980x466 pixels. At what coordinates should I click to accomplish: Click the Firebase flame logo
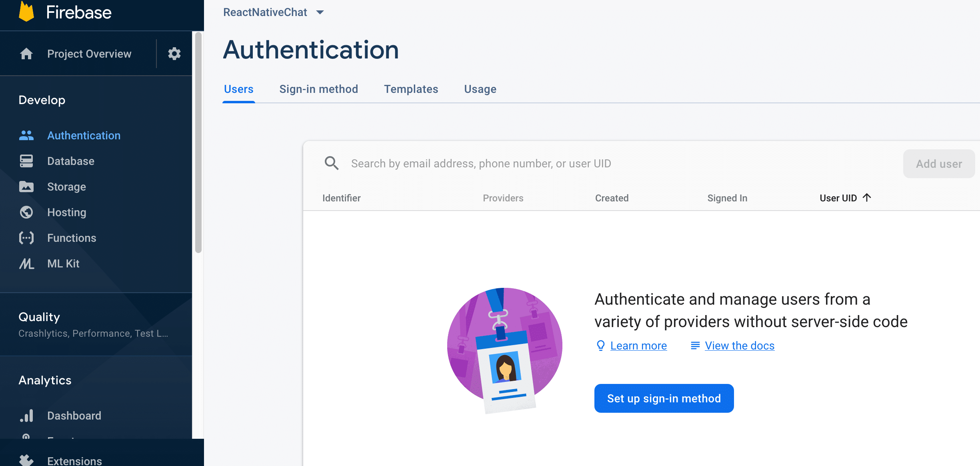coord(26,12)
